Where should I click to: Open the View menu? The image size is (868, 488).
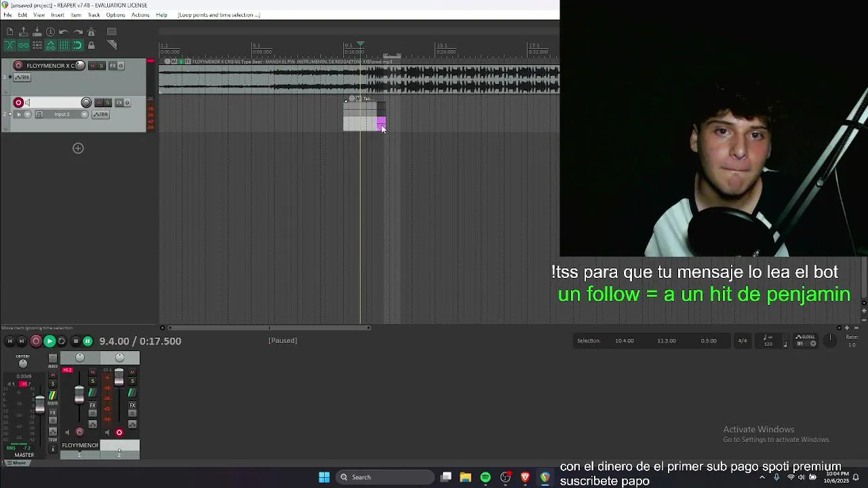pos(39,15)
